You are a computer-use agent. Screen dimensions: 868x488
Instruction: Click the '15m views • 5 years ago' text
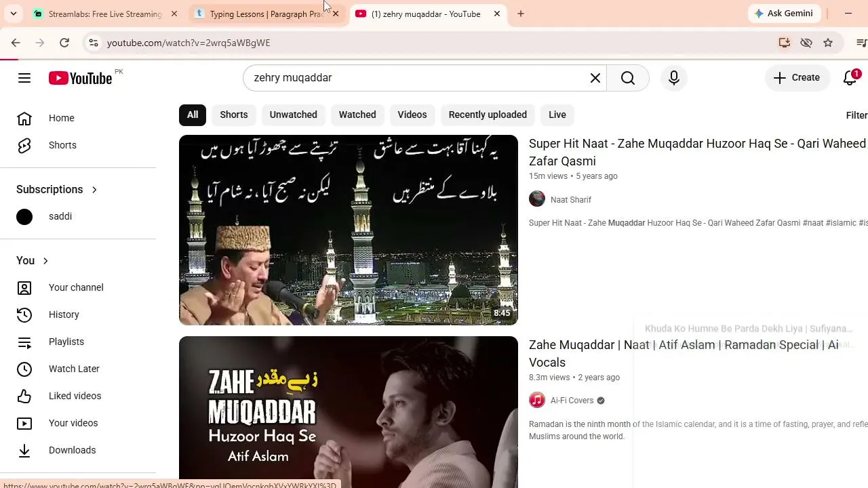[573, 176]
